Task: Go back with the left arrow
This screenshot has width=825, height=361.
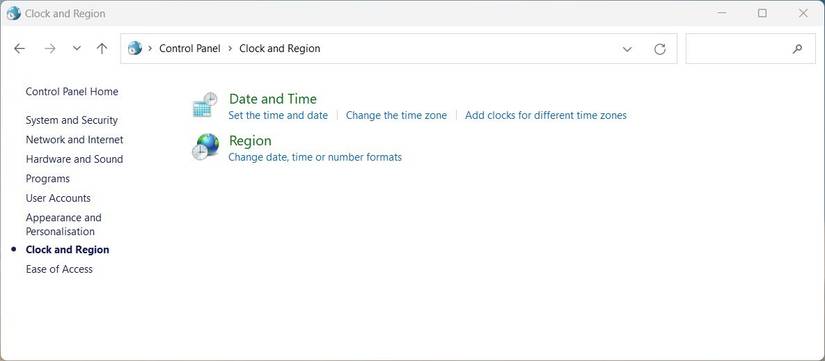Action: [19, 48]
